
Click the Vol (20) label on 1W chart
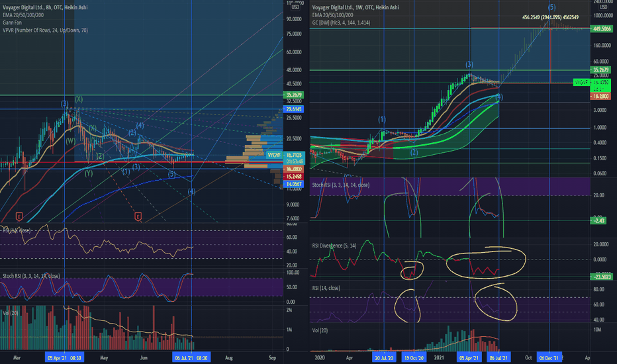tap(320, 330)
